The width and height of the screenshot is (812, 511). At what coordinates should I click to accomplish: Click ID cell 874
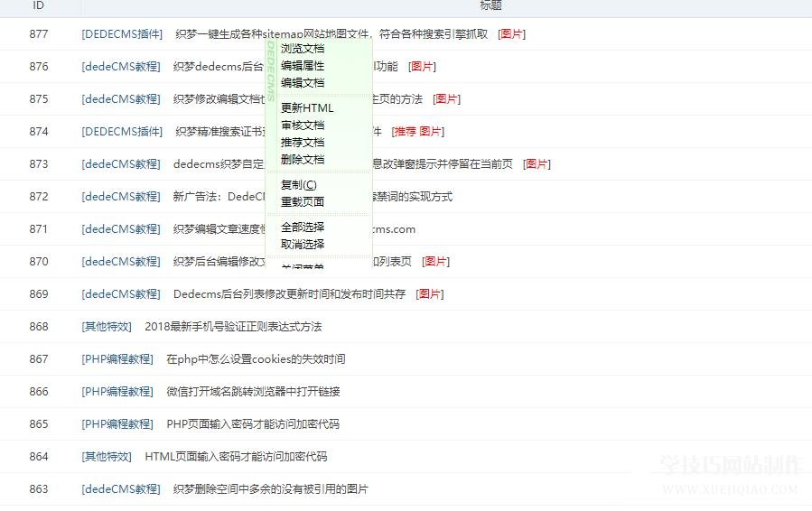click(39, 132)
